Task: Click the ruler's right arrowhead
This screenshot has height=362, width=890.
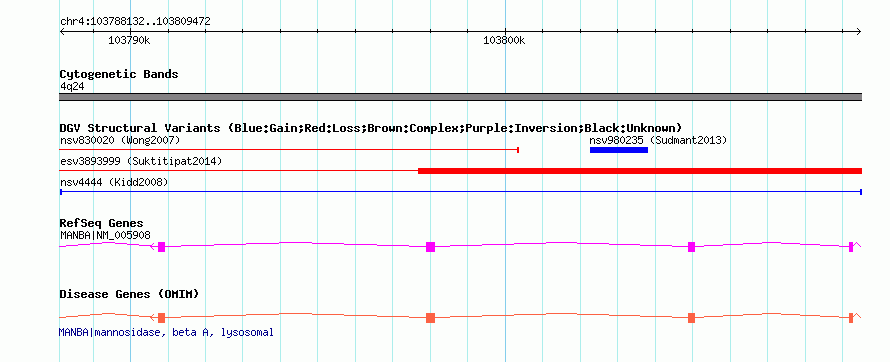Action: coord(859,31)
